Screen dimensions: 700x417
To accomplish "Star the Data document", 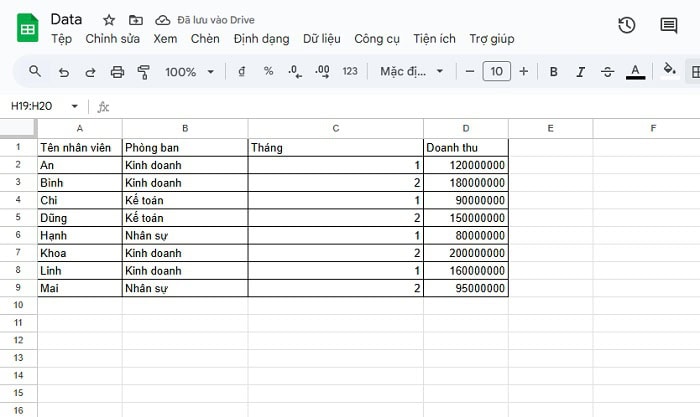I will (x=109, y=20).
